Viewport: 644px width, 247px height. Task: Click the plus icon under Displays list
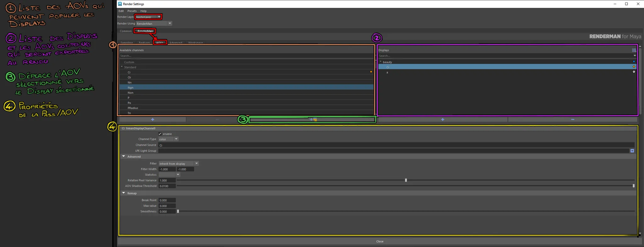tap(442, 120)
